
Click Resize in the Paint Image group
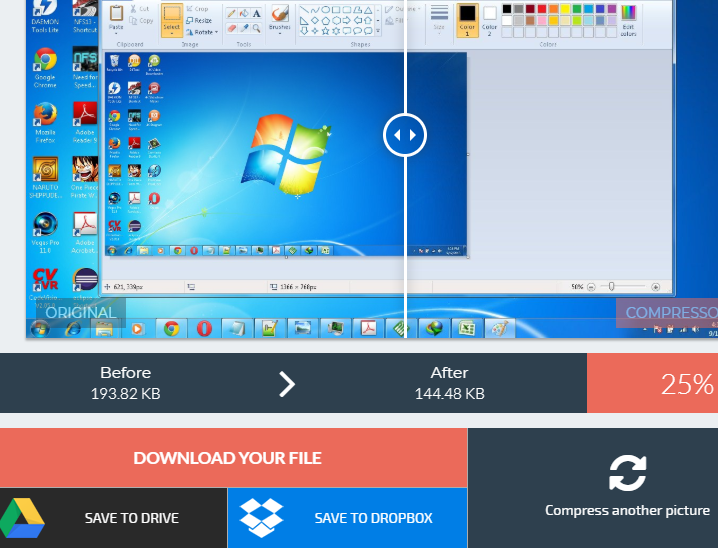pos(199,21)
